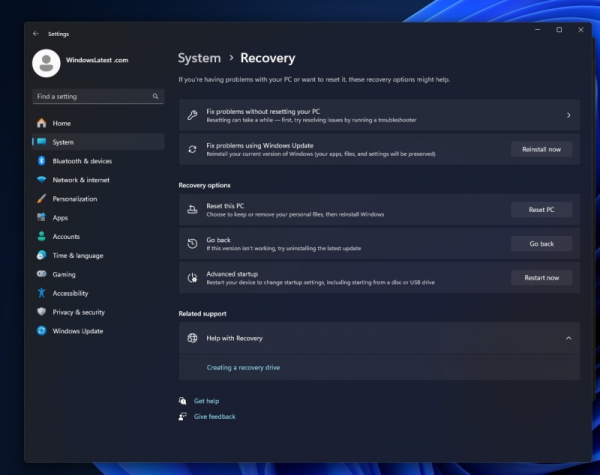Click the WindowsLatest .com account name

pos(97,60)
